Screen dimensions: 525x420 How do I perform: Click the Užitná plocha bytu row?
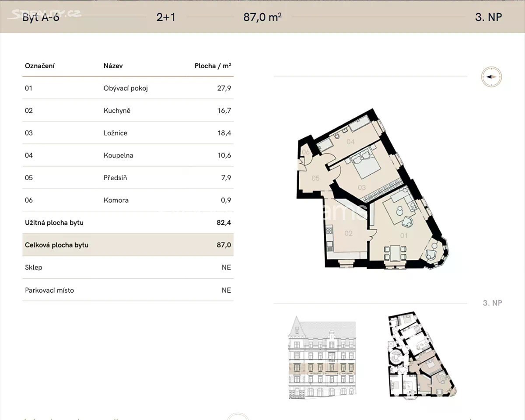coord(128,223)
